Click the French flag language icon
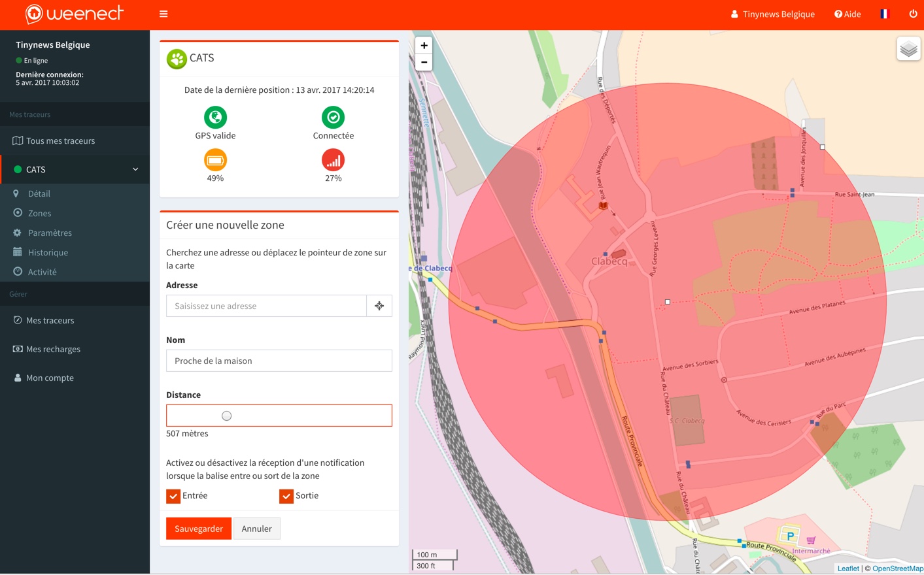 [x=885, y=14]
